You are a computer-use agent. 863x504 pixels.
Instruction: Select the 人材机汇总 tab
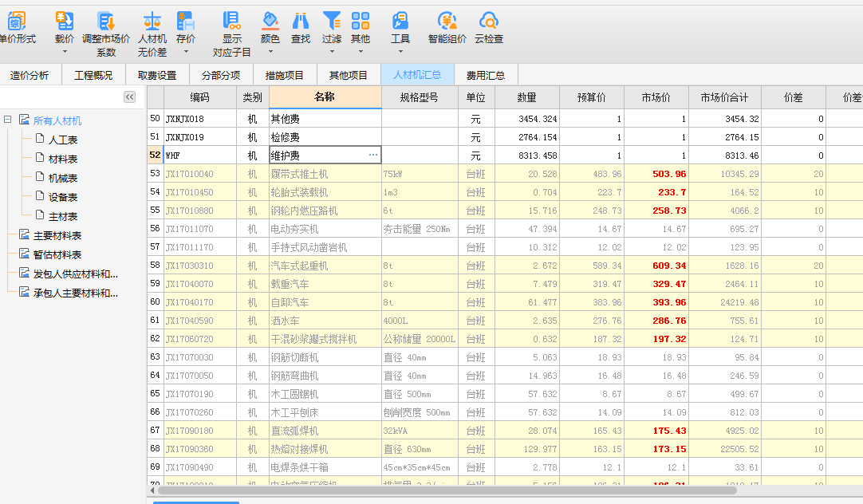417,75
